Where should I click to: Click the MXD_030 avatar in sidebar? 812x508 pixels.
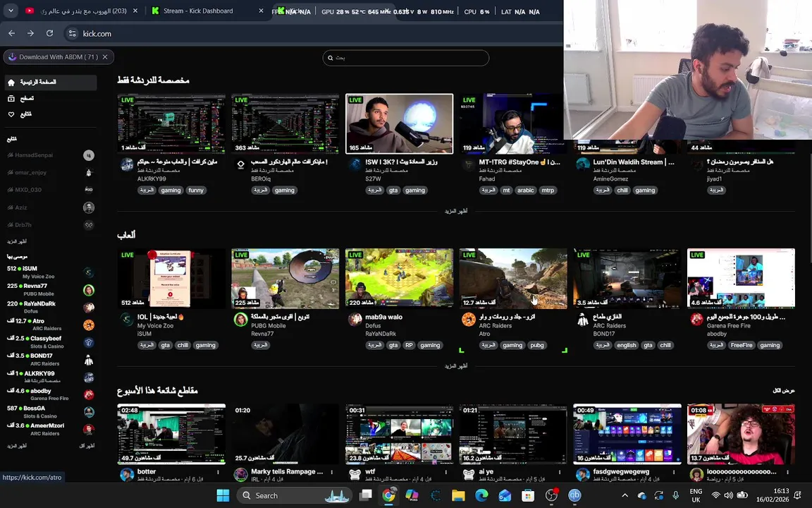(x=89, y=190)
